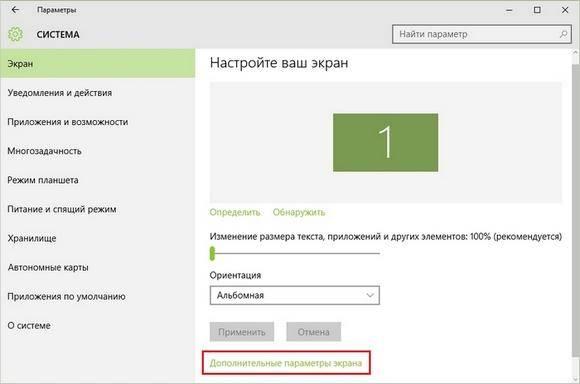Minimize the Параметры window
This screenshot has height=384, width=580.
coord(509,10)
